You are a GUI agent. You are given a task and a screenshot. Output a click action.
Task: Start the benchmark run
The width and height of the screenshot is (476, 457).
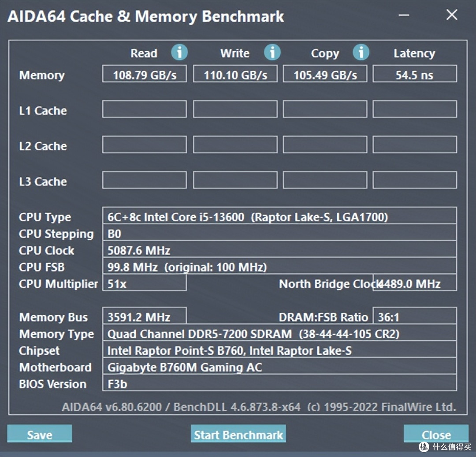click(x=238, y=434)
